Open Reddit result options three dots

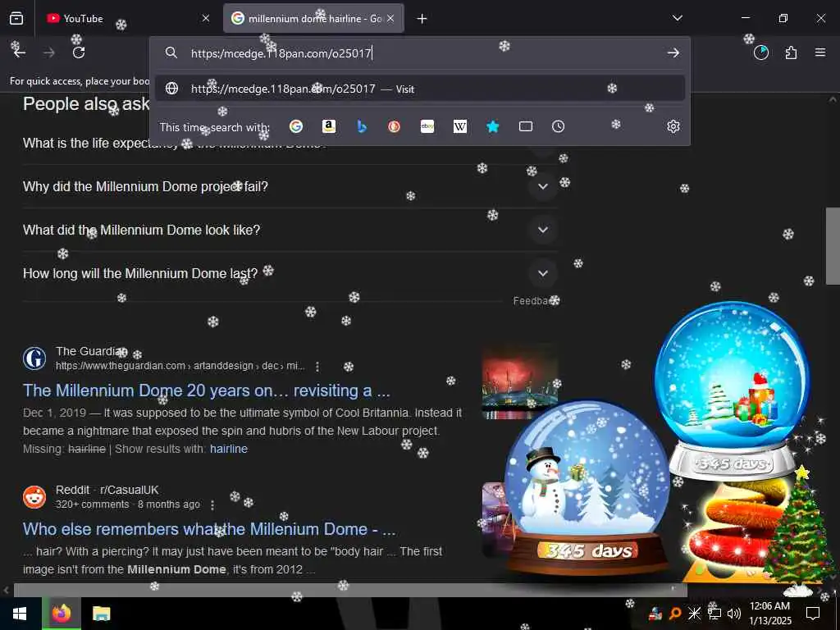point(212,504)
